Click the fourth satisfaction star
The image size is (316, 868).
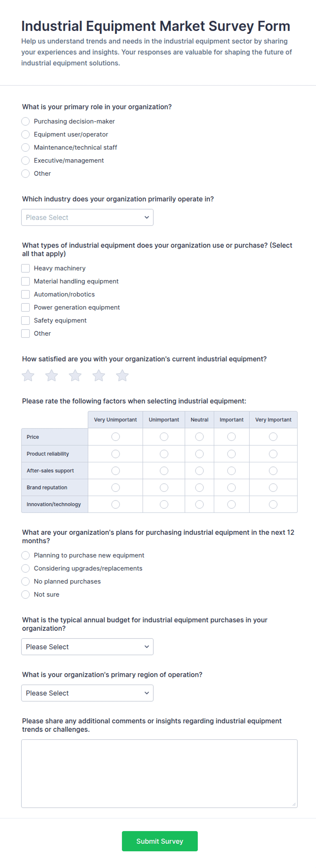[x=99, y=375]
